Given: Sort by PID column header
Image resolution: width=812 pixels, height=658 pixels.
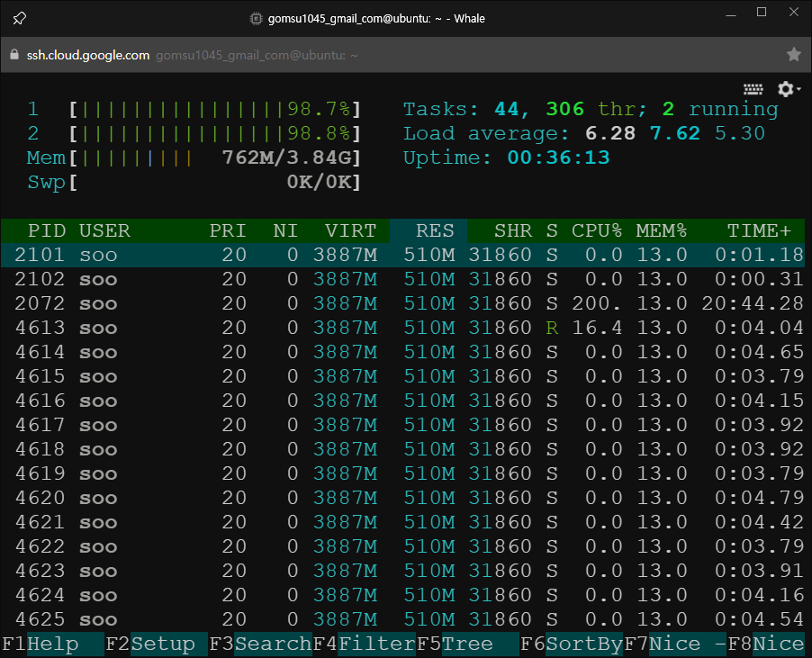Looking at the screenshot, I should tap(47, 230).
